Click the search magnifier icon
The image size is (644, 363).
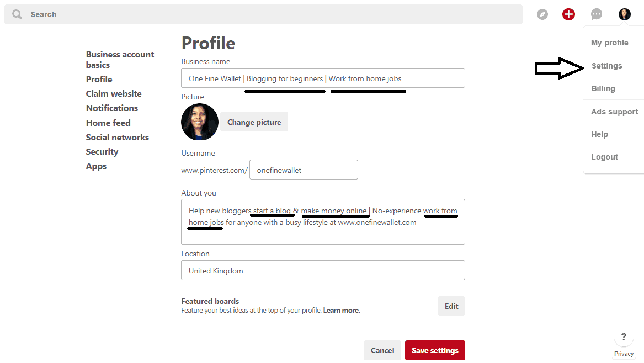[17, 14]
